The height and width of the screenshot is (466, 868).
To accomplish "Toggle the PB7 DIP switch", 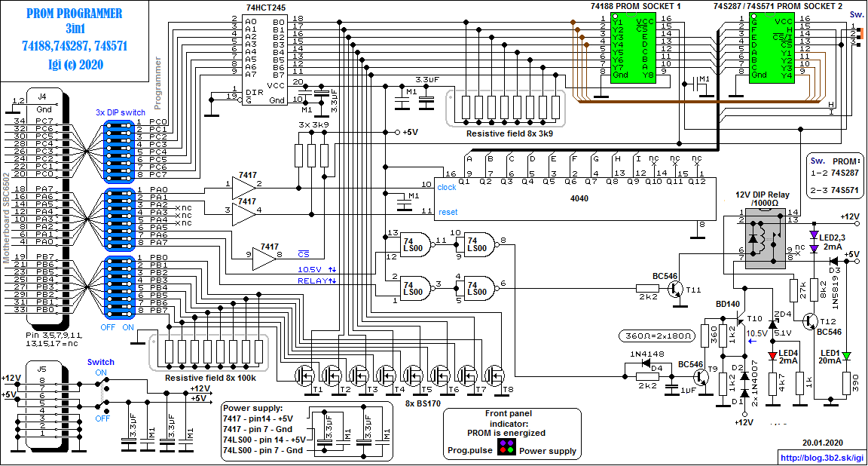I will point(119,314).
